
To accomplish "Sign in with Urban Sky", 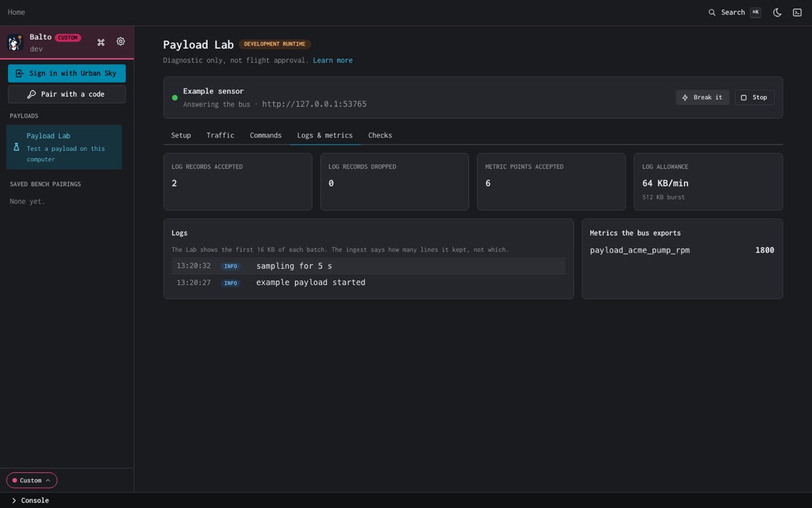I will 66,73.
